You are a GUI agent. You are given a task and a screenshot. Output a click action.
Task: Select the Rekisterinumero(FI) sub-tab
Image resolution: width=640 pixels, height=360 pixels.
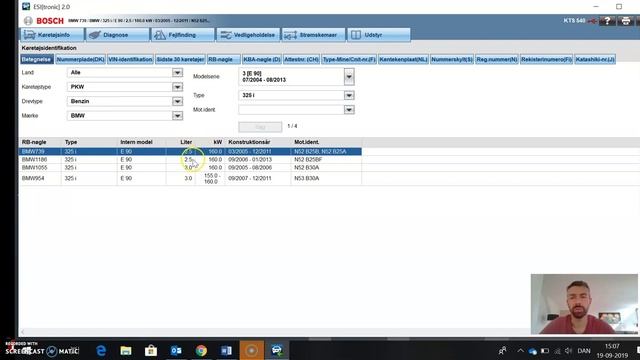pyautogui.click(x=546, y=60)
